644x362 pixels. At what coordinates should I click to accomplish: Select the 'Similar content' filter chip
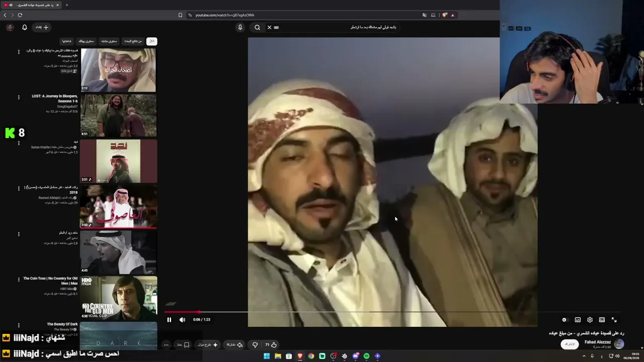109,41
